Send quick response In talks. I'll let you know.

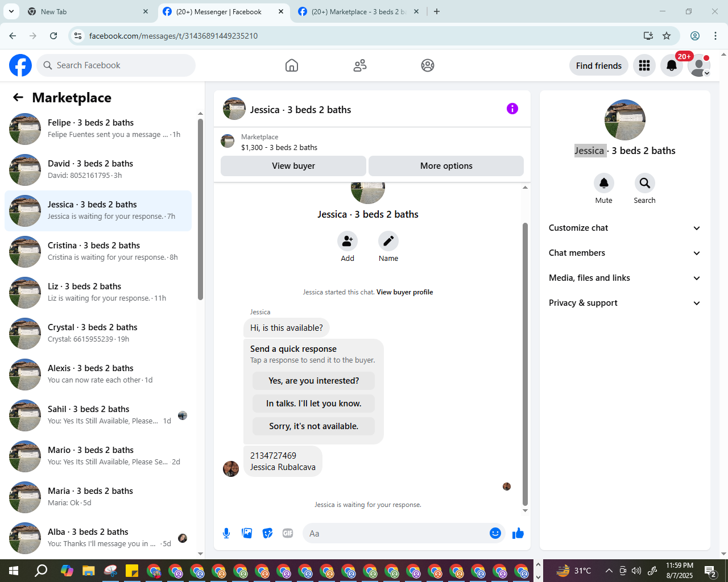314,404
